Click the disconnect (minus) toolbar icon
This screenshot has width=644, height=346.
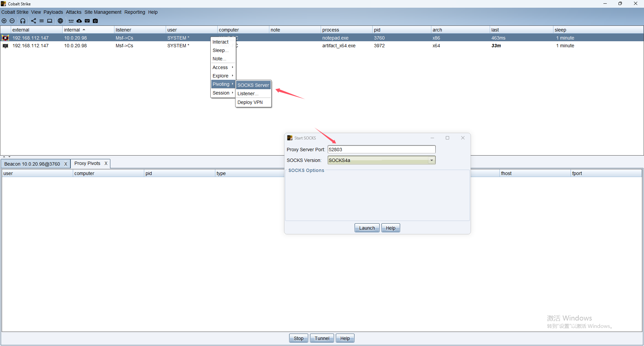12,21
